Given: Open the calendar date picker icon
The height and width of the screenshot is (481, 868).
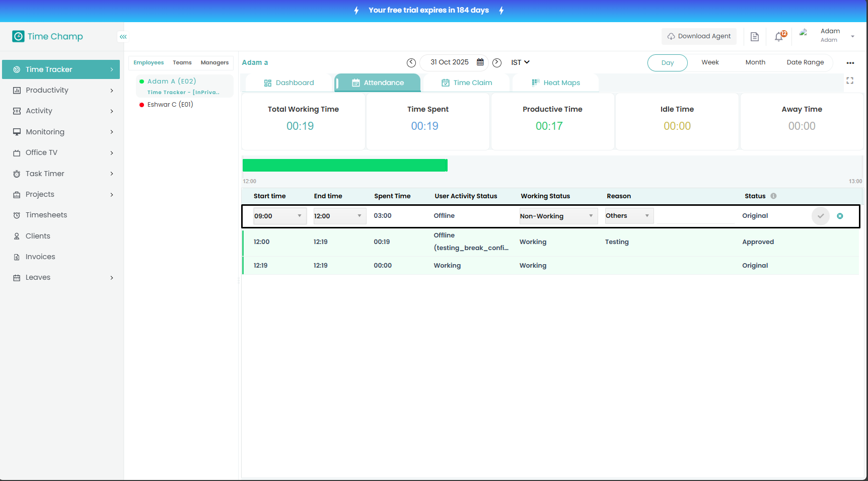Looking at the screenshot, I should [x=480, y=62].
